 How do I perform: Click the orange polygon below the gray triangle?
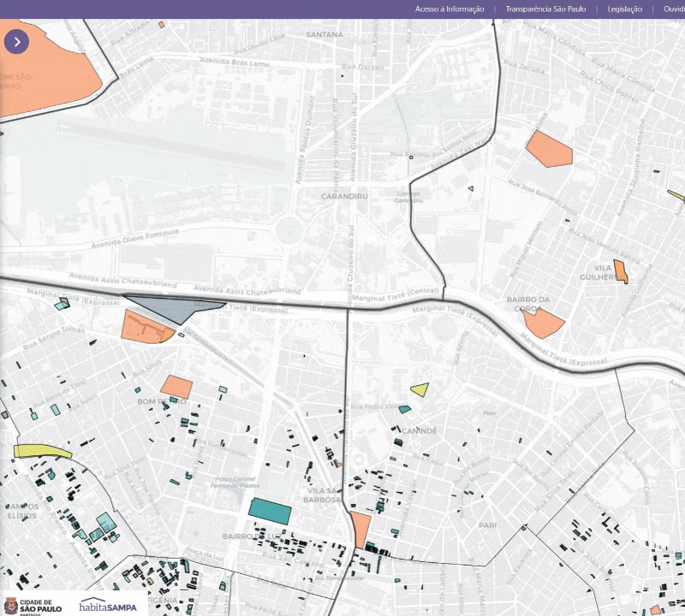pyautogui.click(x=141, y=327)
